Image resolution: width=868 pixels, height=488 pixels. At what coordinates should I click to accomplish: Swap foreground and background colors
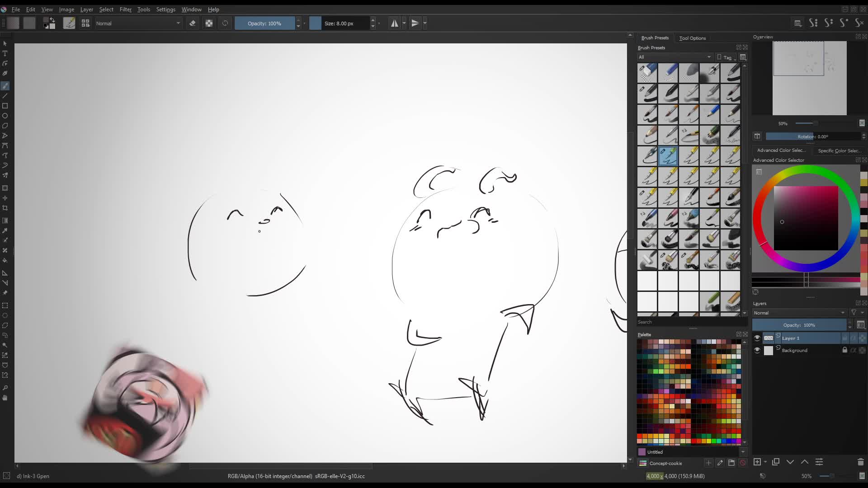pyautogui.click(x=52, y=19)
